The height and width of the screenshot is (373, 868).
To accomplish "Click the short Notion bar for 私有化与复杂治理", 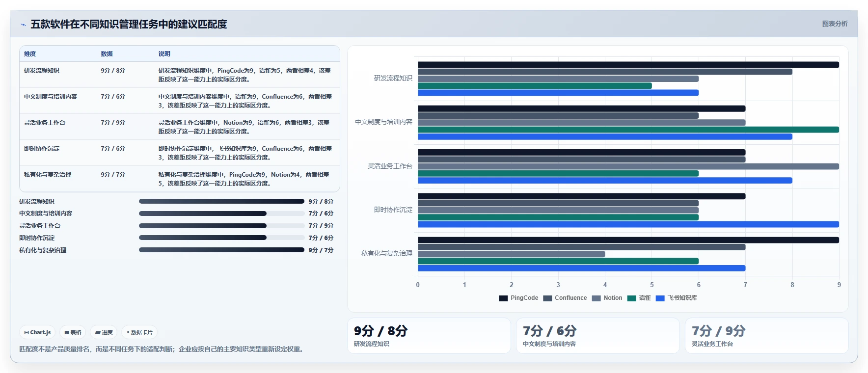I will (x=511, y=254).
